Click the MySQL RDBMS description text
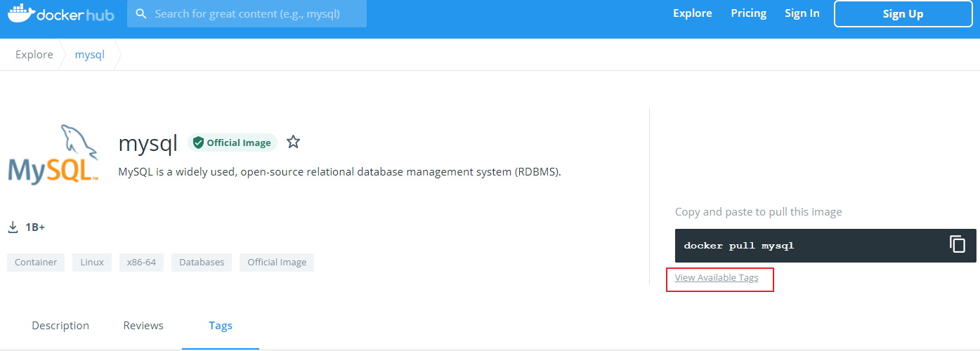The width and height of the screenshot is (980, 351). coord(340,172)
